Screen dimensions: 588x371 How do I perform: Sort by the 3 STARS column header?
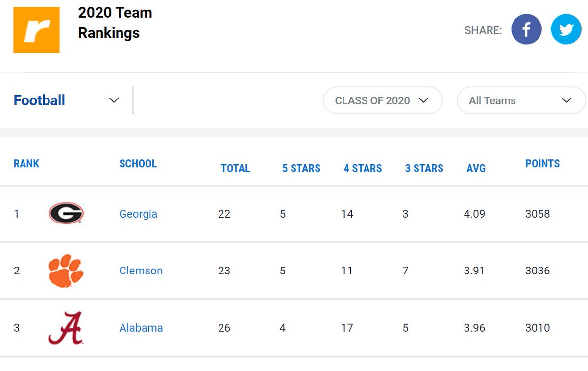tap(424, 169)
